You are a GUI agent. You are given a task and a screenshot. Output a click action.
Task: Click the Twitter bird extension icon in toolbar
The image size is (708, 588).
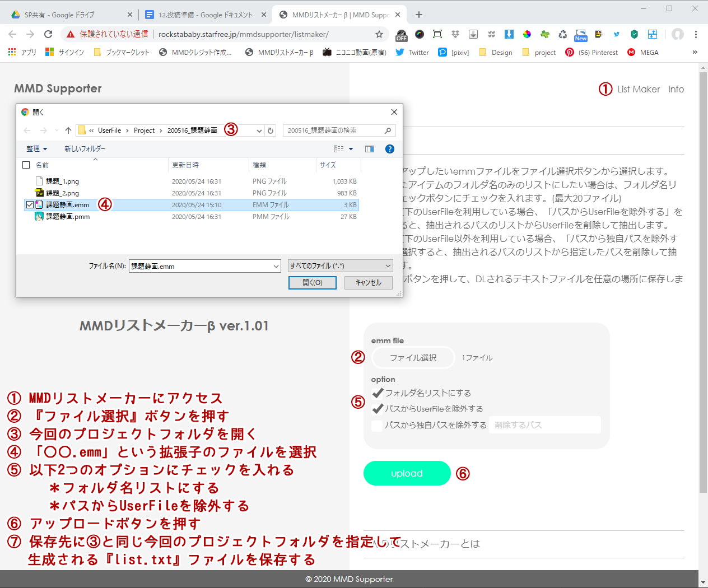click(x=617, y=35)
